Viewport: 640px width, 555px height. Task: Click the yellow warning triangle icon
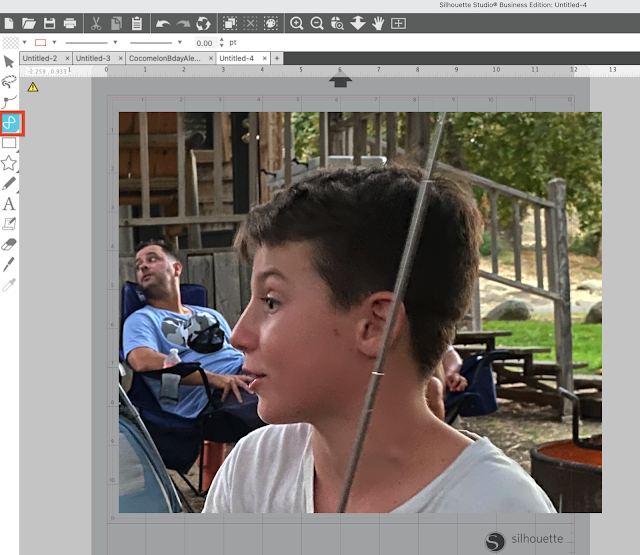[x=33, y=87]
